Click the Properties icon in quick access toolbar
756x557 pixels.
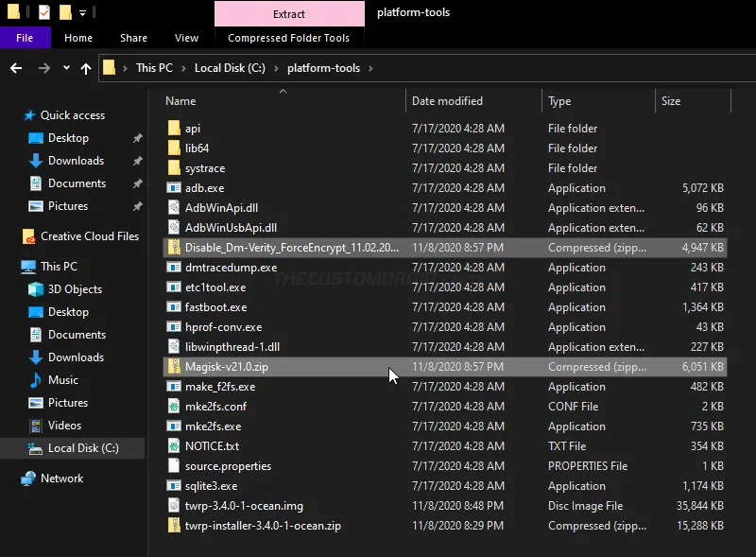click(x=43, y=10)
